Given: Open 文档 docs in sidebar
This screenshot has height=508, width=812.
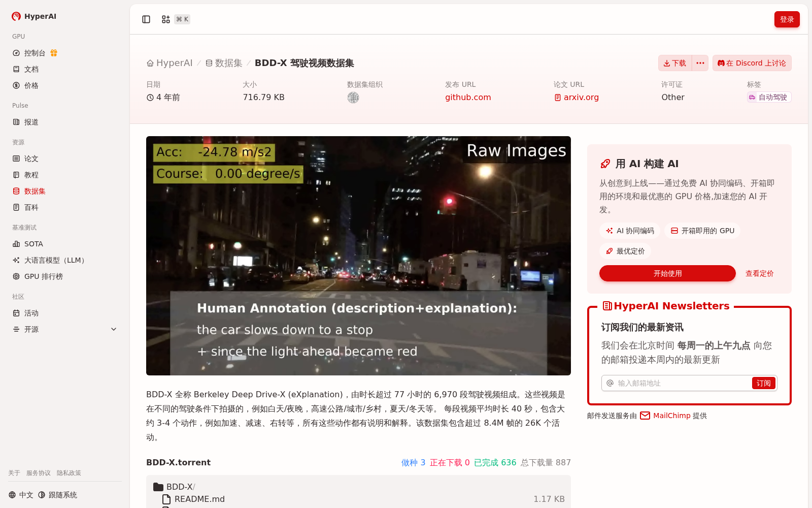Looking at the screenshot, I should [x=65, y=69].
